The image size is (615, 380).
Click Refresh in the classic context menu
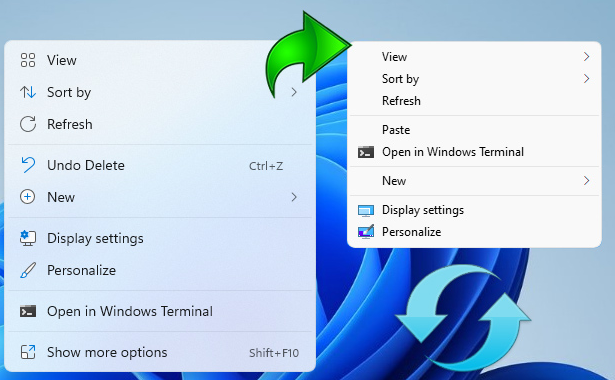(x=474, y=101)
